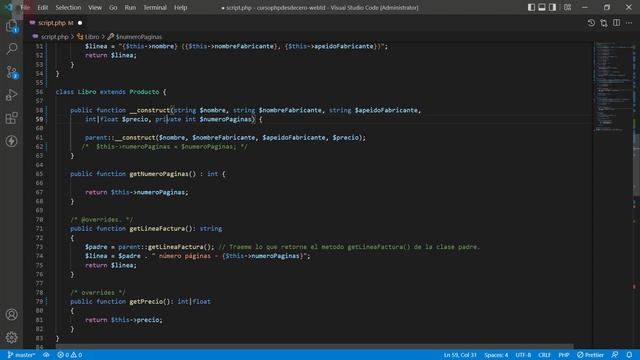Toggle the secondary side bar layout

(552, 7)
